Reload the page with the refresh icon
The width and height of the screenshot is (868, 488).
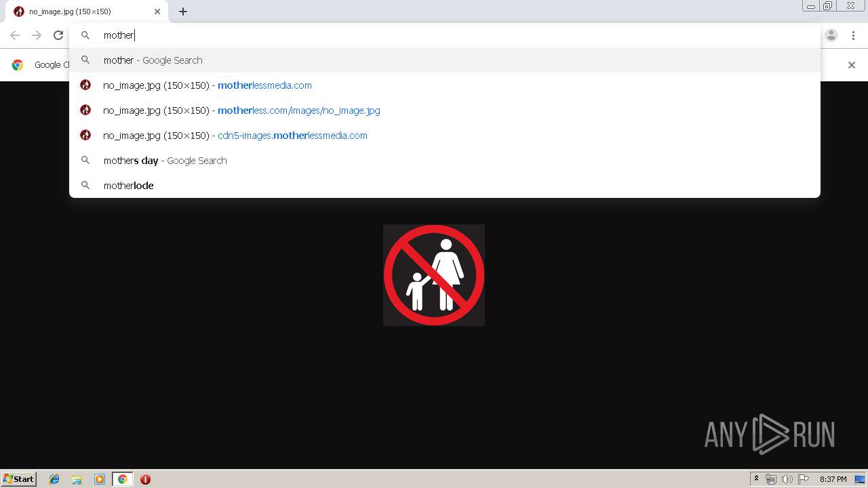click(x=58, y=35)
